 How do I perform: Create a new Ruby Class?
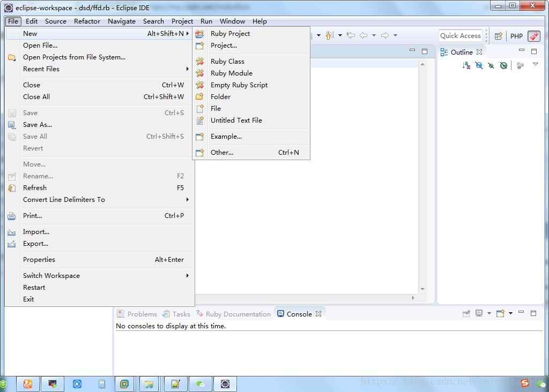[251, 61]
